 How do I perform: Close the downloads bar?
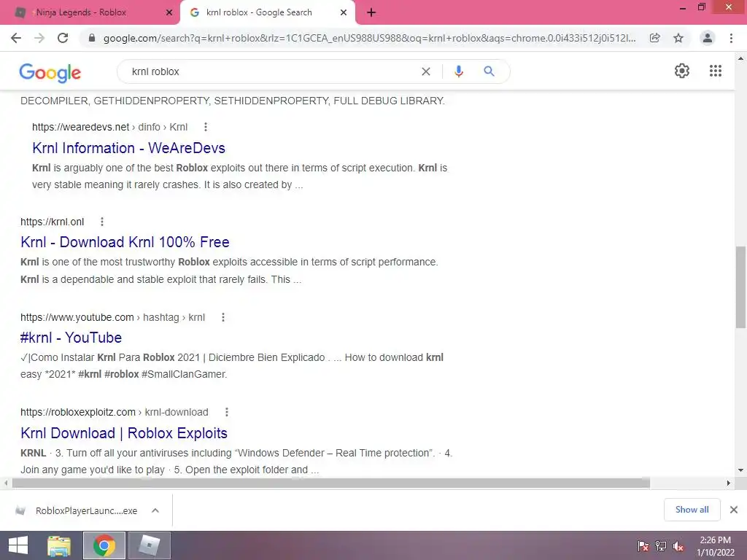pyautogui.click(x=734, y=510)
